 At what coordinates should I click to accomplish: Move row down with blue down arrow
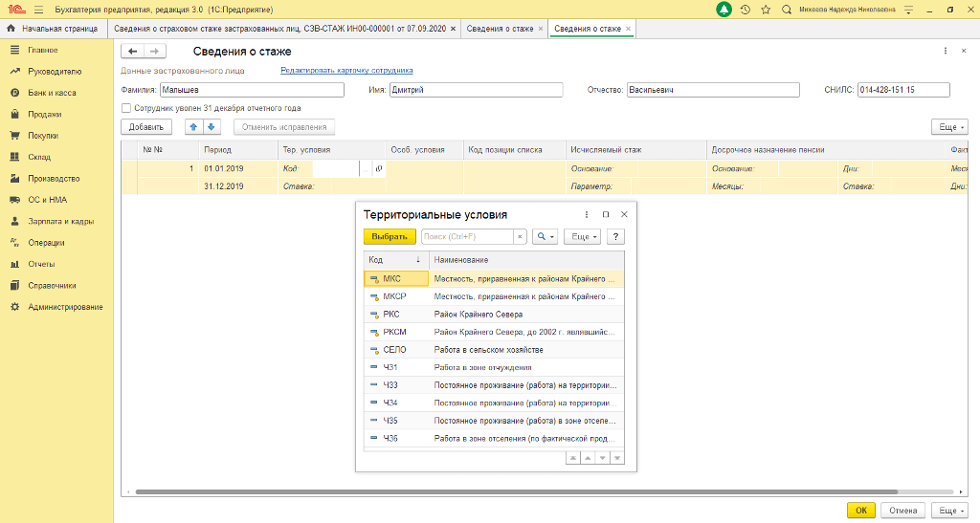212,127
